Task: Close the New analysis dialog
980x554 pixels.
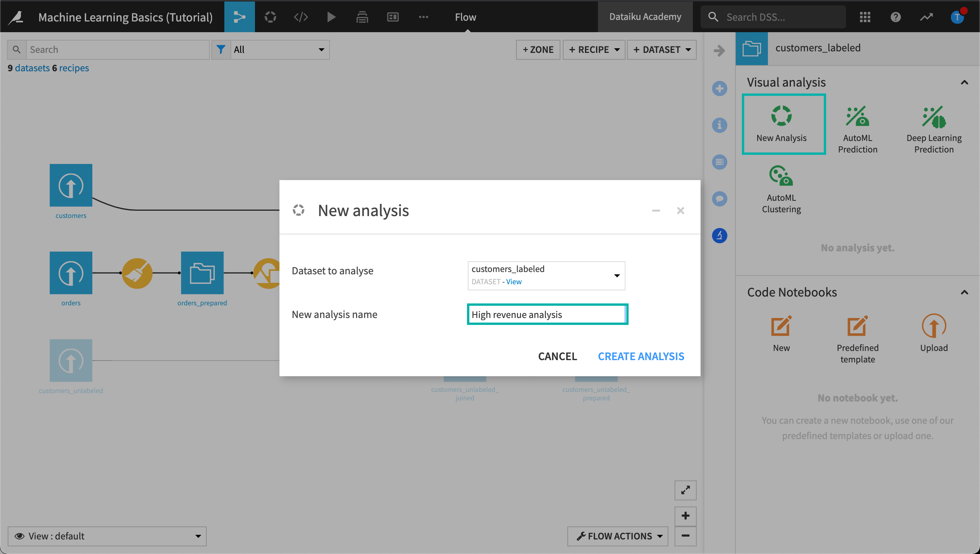Action: click(x=681, y=211)
